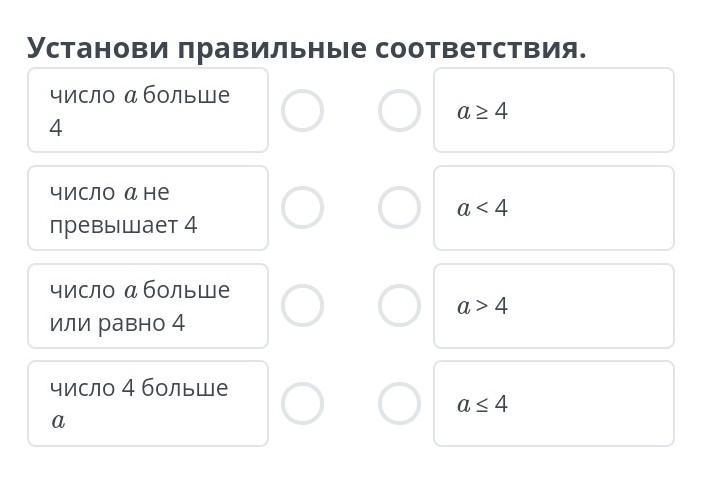This screenshot has height=496, width=711.
Task: Click the 'число a не превышает 4' statement card
Action: point(148,208)
